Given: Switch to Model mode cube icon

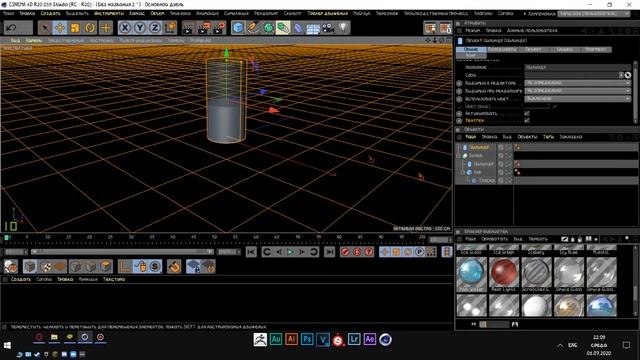Looking at the screenshot, I should (30, 267).
